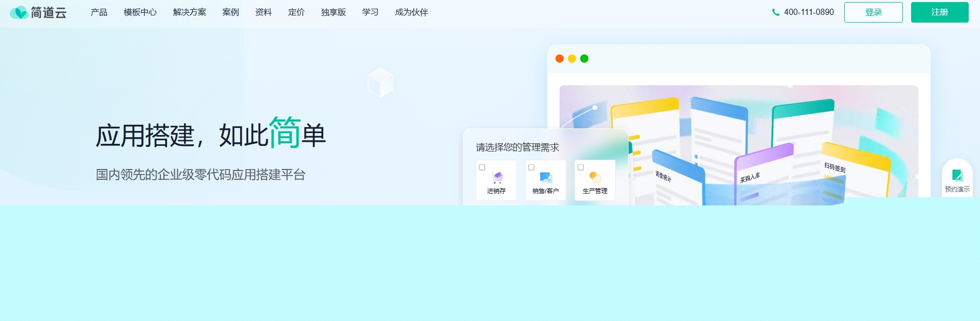
Task: Open the 模板中心 menu item
Action: [140, 12]
